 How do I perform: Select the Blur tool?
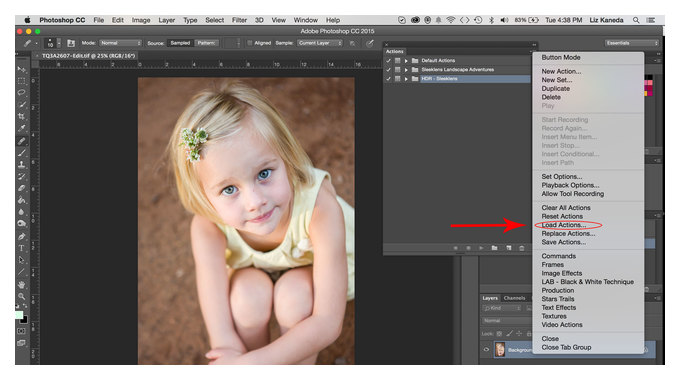click(21, 212)
